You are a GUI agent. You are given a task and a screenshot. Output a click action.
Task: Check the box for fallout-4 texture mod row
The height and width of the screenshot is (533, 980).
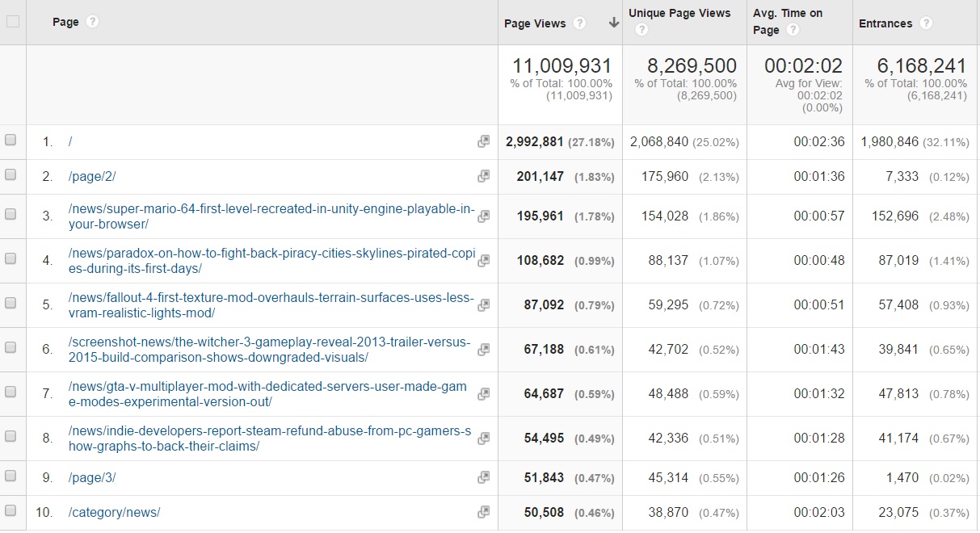11,304
